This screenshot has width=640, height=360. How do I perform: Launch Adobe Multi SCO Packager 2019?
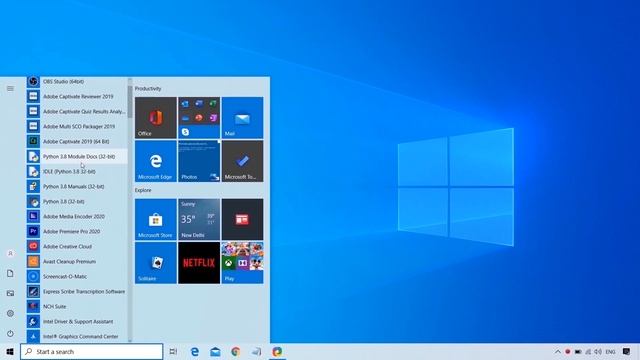77,127
